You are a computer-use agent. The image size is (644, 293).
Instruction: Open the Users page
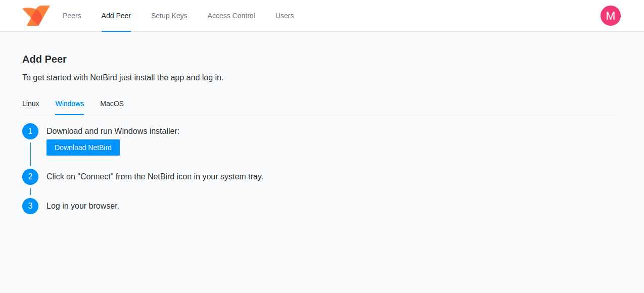coord(285,16)
